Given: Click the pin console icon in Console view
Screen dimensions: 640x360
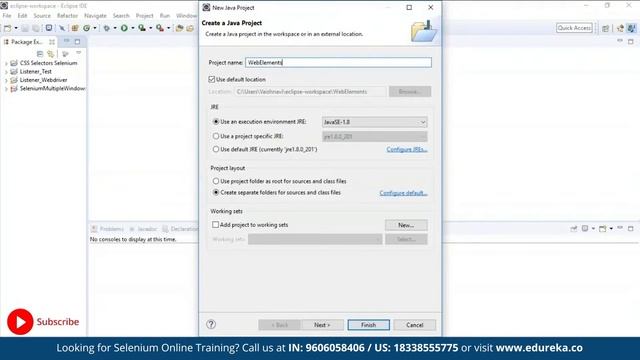Looking at the screenshot, I should (573, 229).
